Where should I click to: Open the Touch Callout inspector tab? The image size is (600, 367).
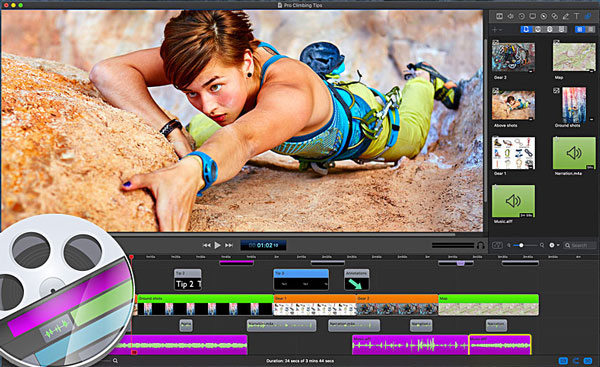click(x=555, y=16)
